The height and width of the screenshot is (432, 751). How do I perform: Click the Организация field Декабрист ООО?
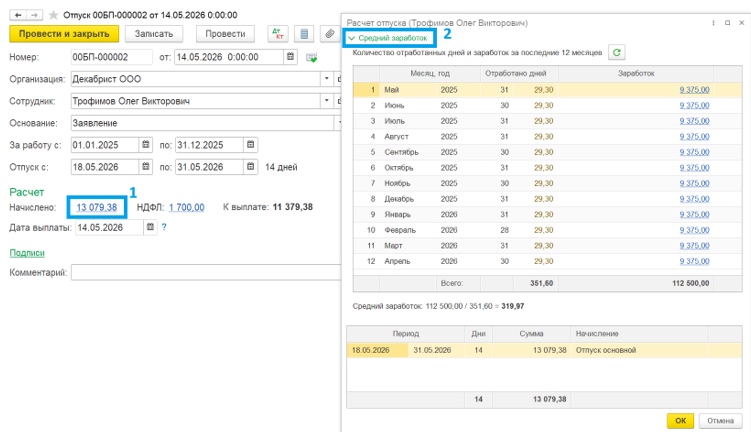pos(195,79)
